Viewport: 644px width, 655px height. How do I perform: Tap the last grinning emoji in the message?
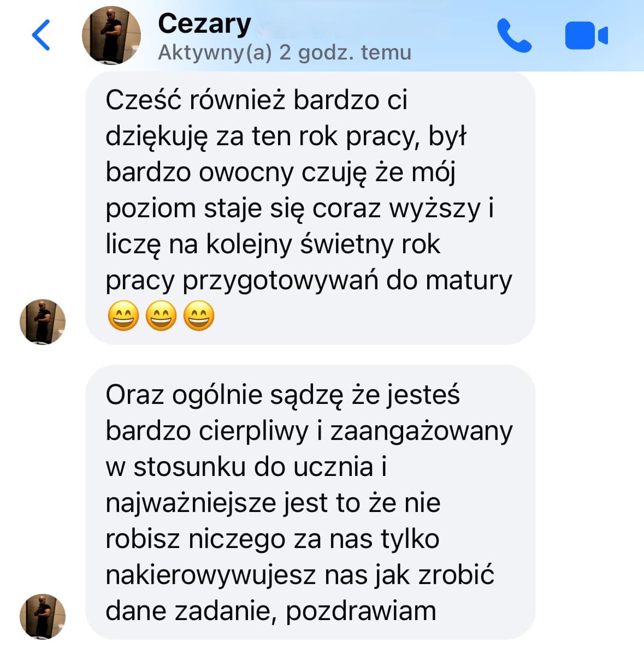click(x=198, y=316)
